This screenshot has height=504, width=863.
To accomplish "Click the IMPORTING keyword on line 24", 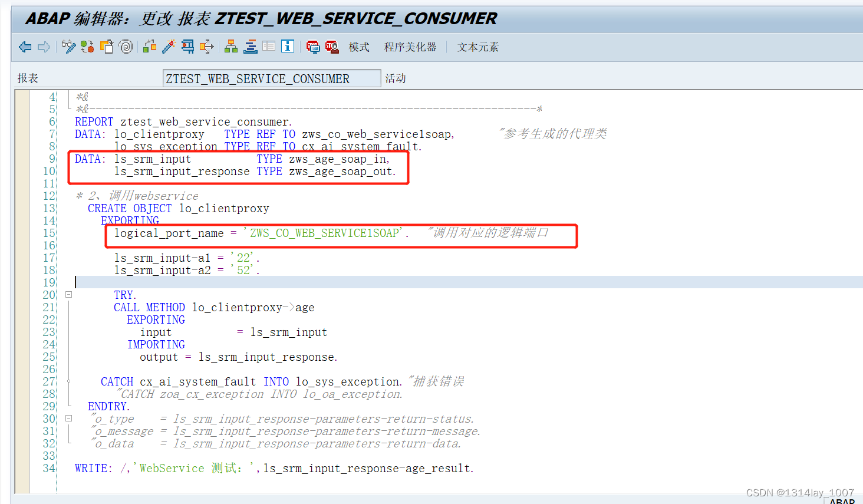I will (x=156, y=345).
